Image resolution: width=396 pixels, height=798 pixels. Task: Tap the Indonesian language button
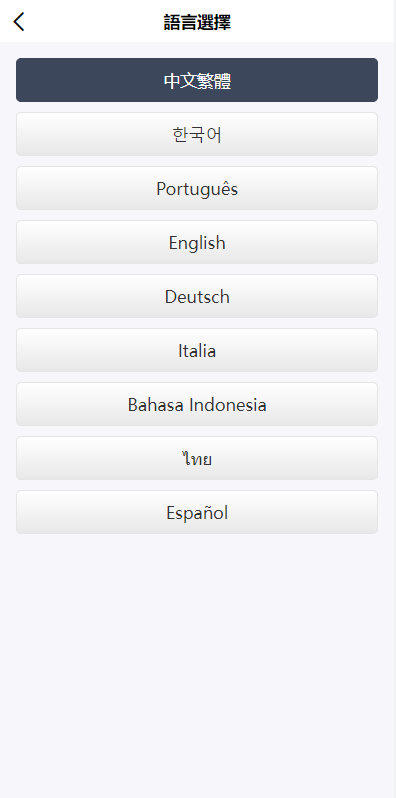coord(197,404)
